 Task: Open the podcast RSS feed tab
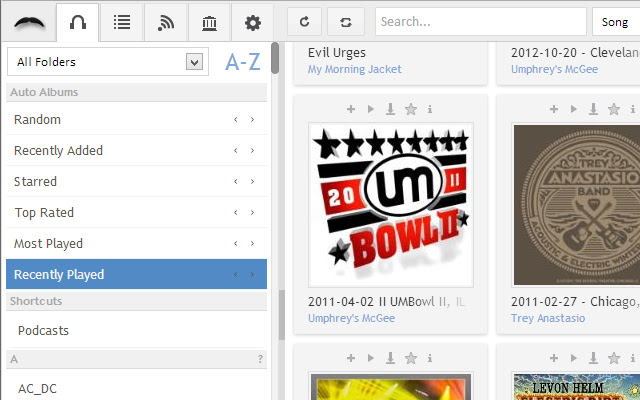(166, 23)
